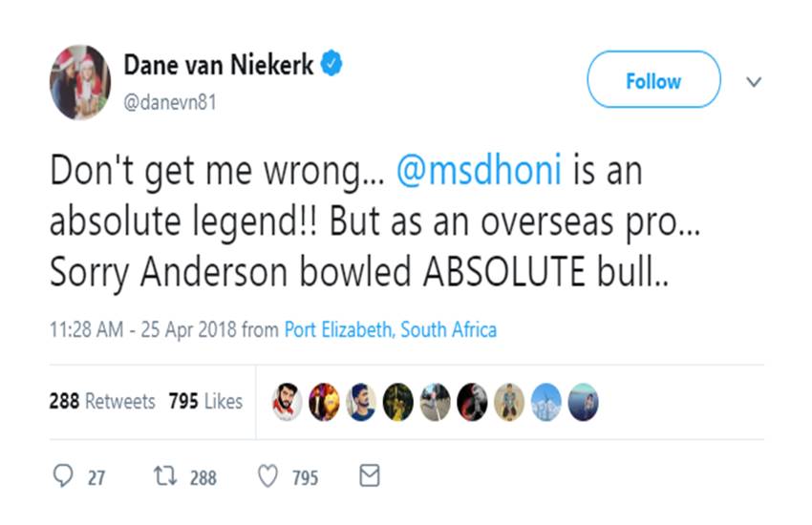This screenshot has width=812, height=525.
Task: Click the last liker avatar thumbnail
Action: (584, 402)
